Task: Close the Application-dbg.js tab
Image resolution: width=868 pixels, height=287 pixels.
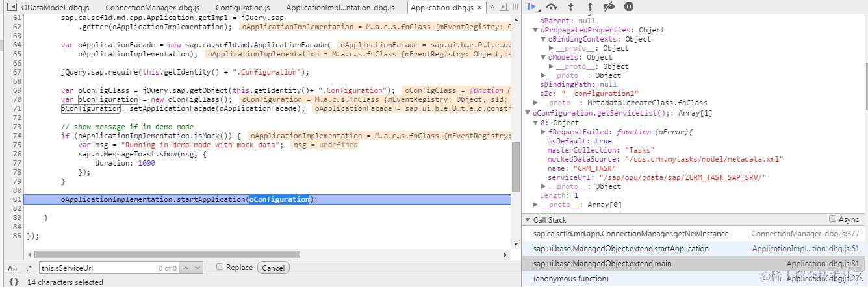Action: tap(479, 8)
